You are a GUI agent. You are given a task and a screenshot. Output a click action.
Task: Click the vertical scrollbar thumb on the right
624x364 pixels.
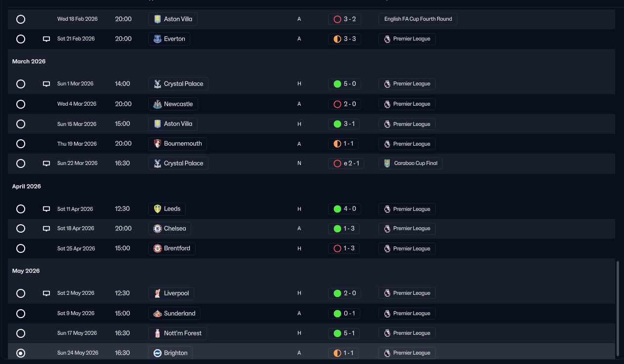618,308
